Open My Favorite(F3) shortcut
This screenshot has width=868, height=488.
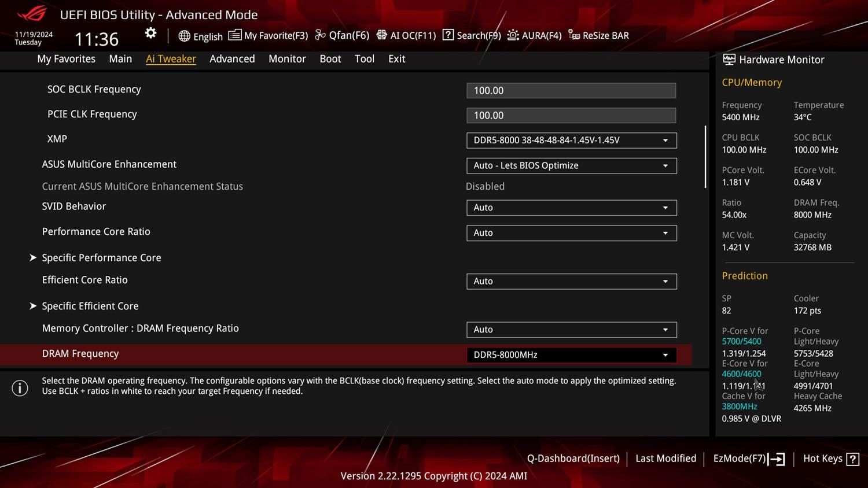(x=276, y=36)
